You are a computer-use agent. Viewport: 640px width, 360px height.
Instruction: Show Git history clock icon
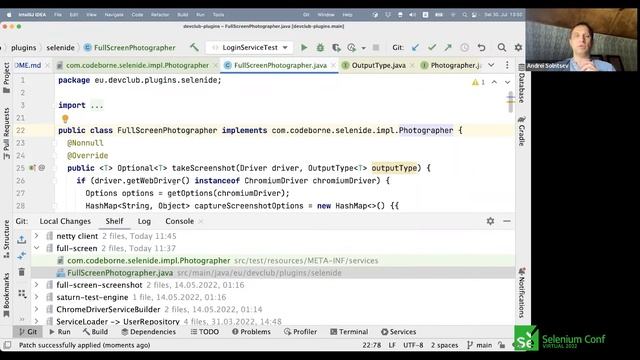point(464,47)
